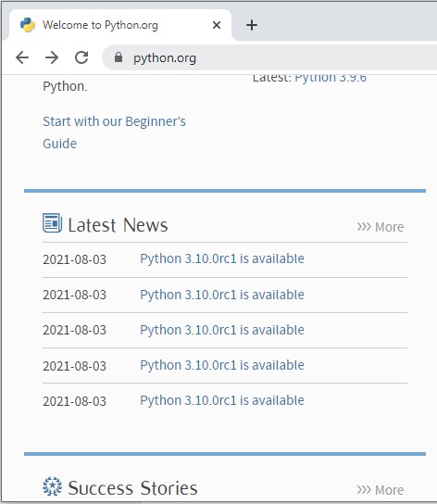Reload the python.org page
The image size is (437, 504).
click(81, 57)
